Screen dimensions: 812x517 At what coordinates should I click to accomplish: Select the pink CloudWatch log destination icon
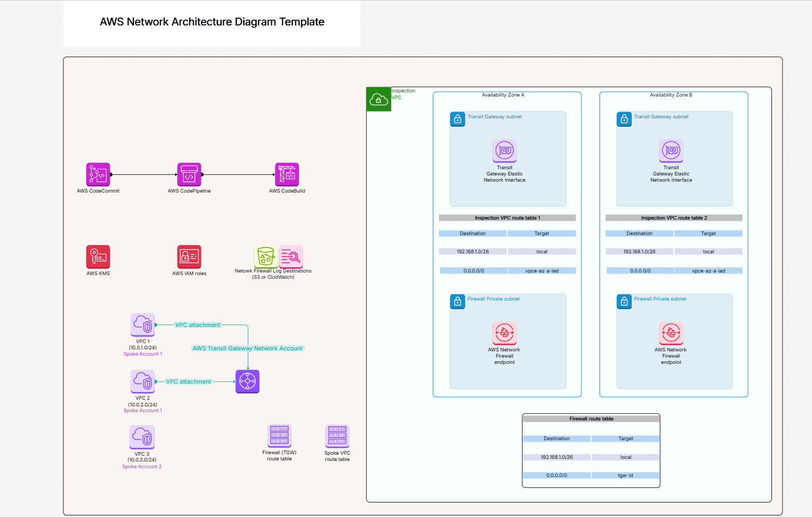[x=291, y=256]
